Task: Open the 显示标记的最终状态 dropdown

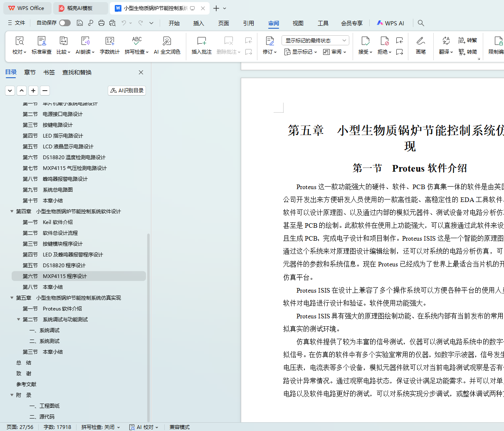Action: coord(315,40)
